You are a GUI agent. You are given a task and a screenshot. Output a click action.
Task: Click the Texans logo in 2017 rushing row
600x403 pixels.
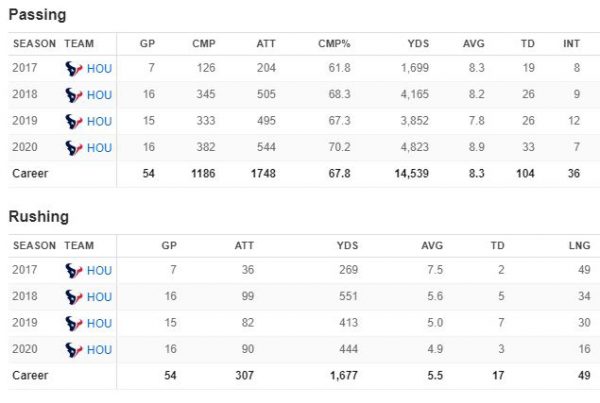pyautogui.click(x=73, y=271)
